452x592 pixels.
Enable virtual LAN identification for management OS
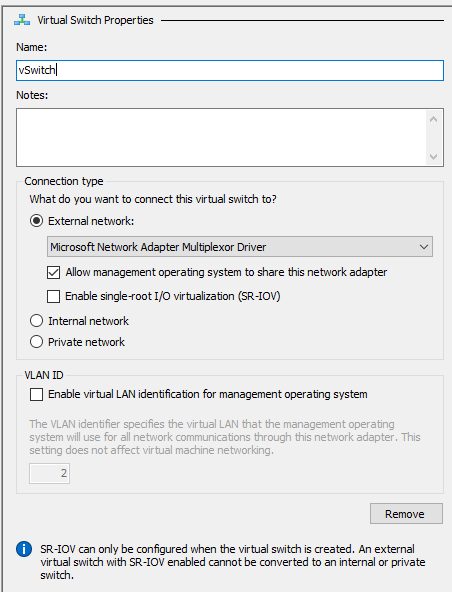click(x=37, y=395)
